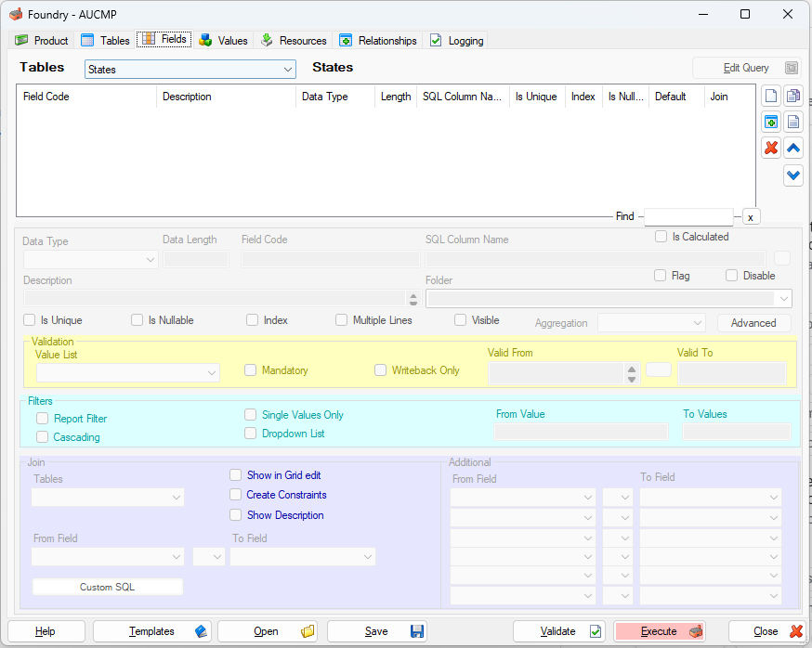Open the Resources tab

[x=293, y=40]
